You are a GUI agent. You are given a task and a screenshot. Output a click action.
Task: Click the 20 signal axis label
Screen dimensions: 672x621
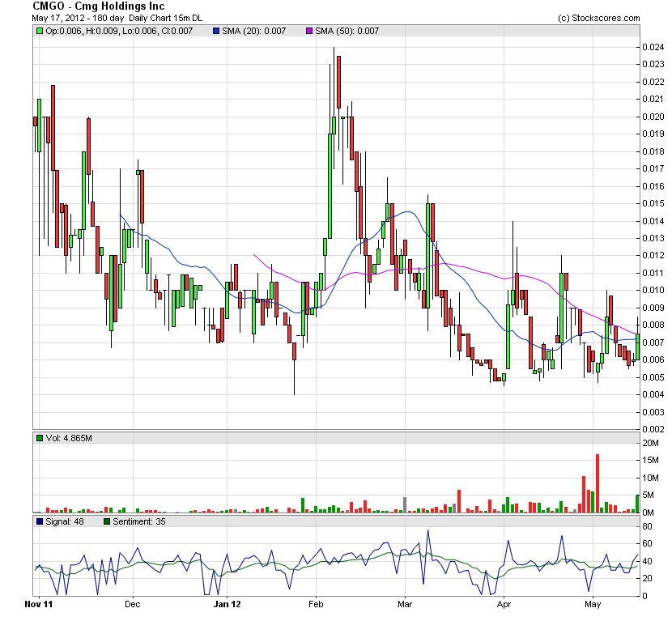click(647, 578)
